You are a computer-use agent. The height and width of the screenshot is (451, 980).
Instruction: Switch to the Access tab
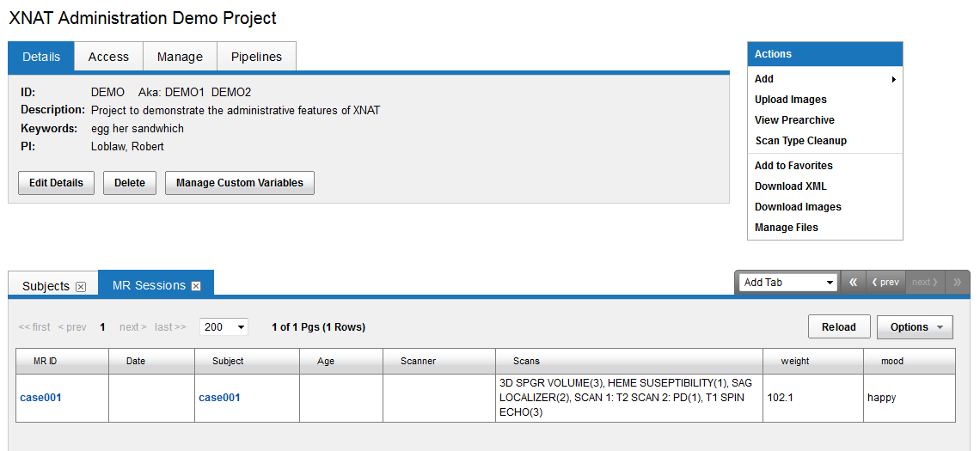click(x=108, y=57)
